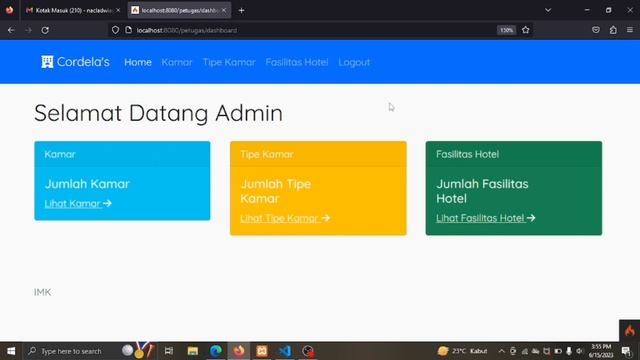The height and width of the screenshot is (360, 640).
Task: Open the Firefox hamburger menu
Action: (x=630, y=30)
